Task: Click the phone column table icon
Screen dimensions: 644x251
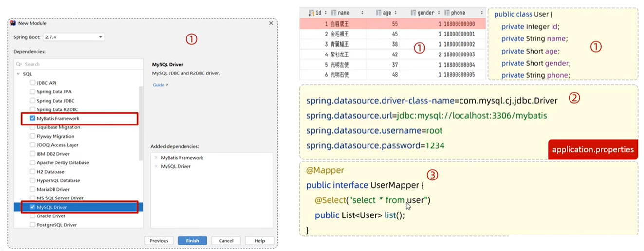Action: point(447,13)
